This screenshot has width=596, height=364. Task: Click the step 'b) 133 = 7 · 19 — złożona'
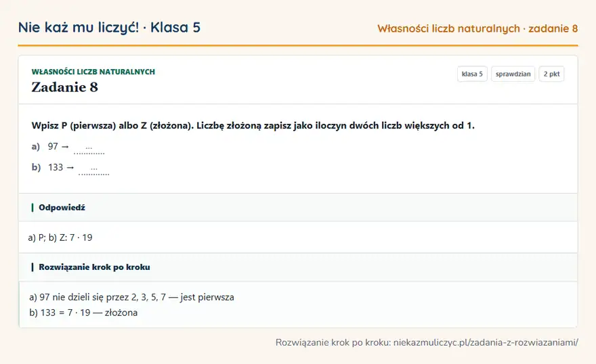coord(83,313)
